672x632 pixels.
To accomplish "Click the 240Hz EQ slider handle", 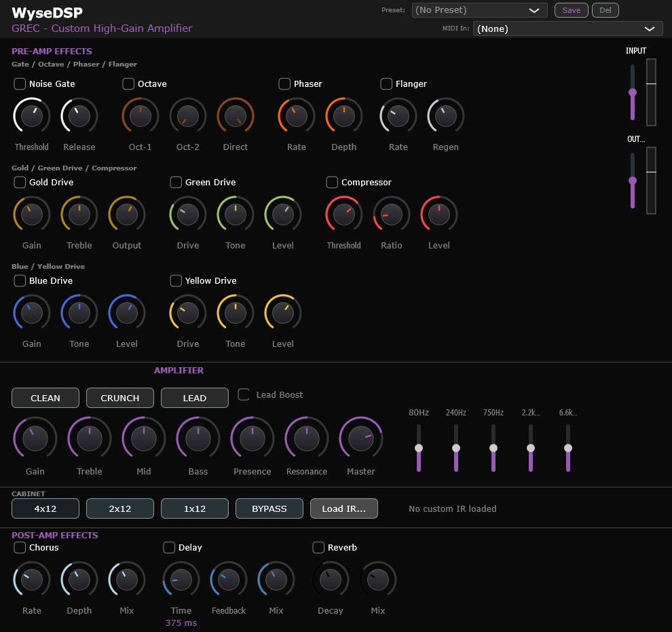I will (x=456, y=448).
